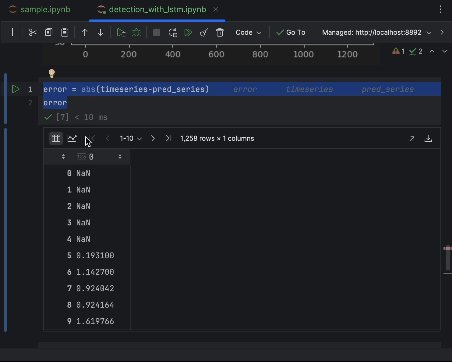Run cell 7 via gutter play icon

[15, 89]
